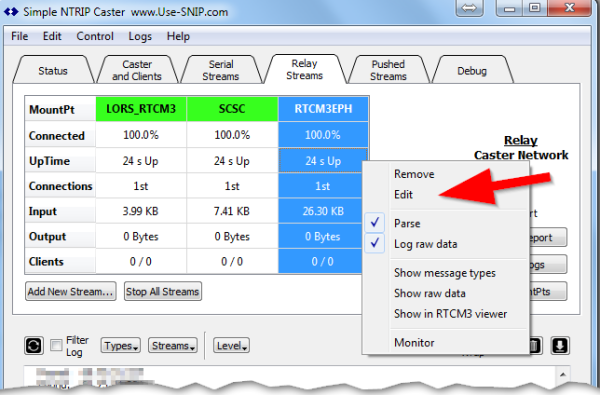Click the double-arrow resize icon in title bar
This screenshot has width=600, height=395.
(470, 8)
